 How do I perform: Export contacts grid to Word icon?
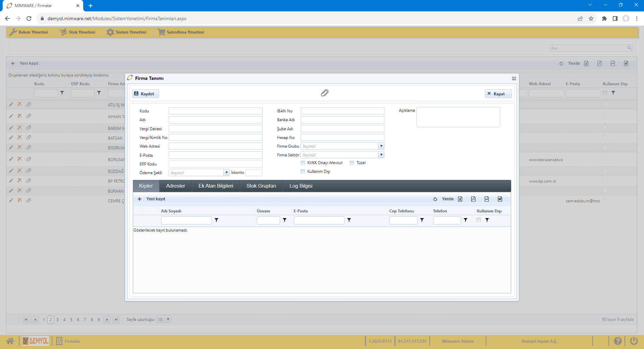click(500, 199)
